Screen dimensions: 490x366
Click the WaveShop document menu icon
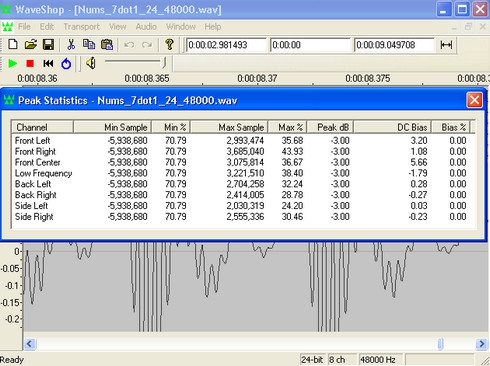(7, 27)
